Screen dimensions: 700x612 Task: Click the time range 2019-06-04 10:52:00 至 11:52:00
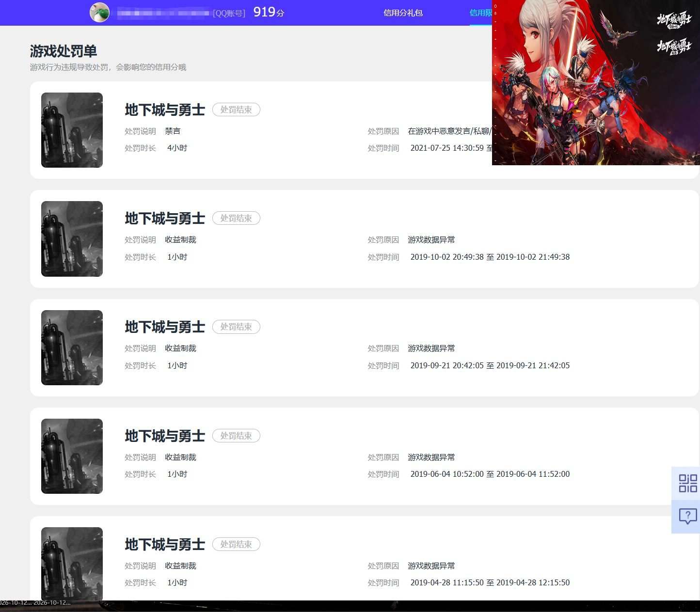click(490, 474)
